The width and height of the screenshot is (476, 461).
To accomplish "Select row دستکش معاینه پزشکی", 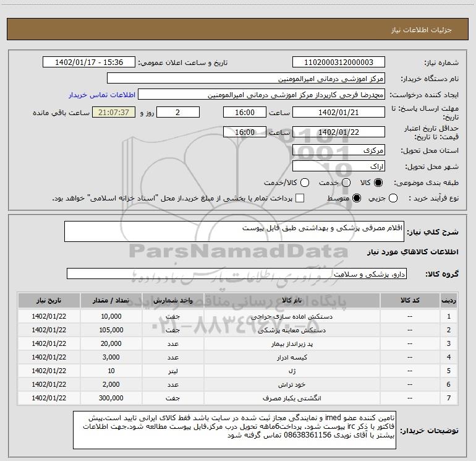I will pyautogui.click(x=238, y=330).
